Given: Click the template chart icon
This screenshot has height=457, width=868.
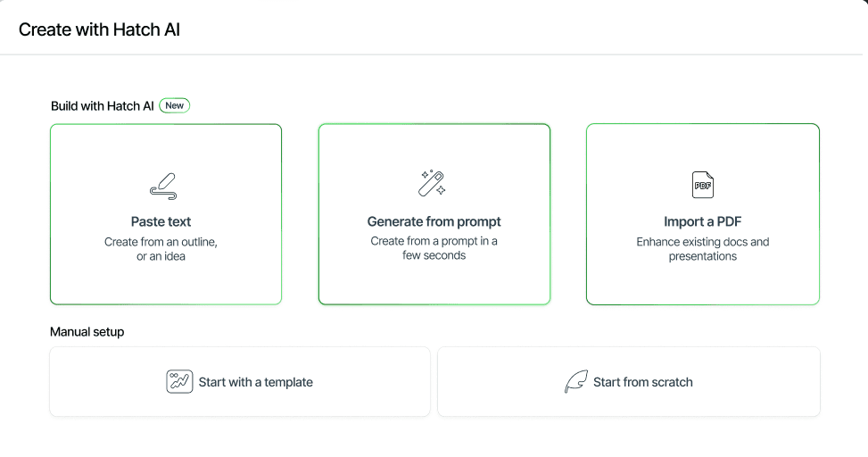Looking at the screenshot, I should (x=179, y=382).
